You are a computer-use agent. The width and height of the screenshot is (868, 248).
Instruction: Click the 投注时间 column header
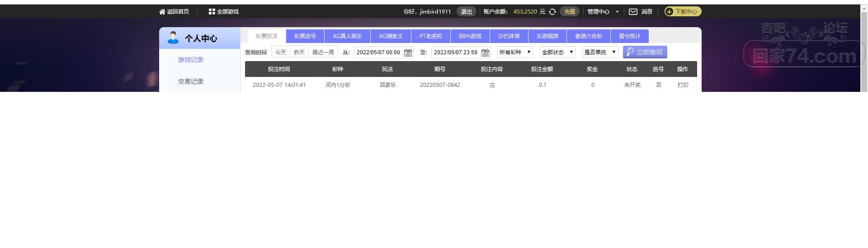279,69
